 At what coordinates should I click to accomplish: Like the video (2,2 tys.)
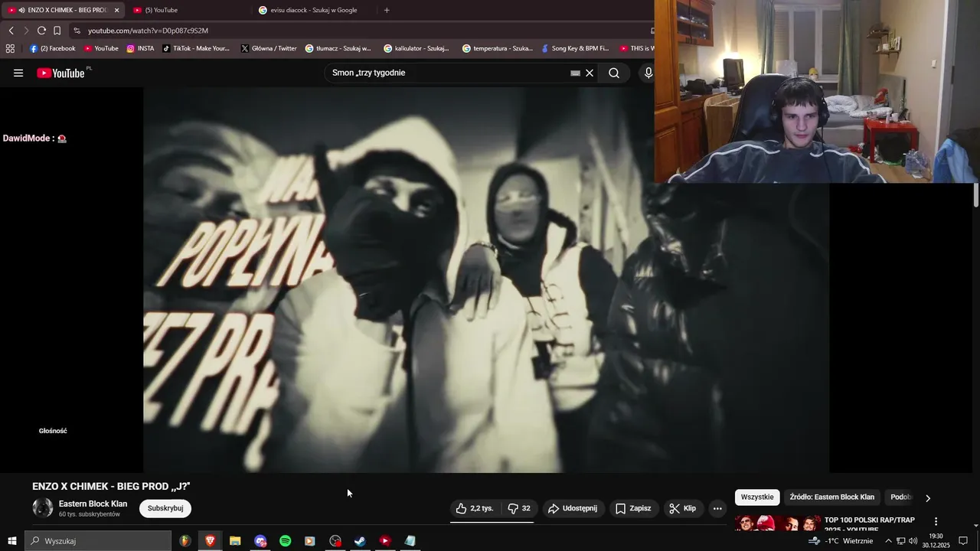475,508
